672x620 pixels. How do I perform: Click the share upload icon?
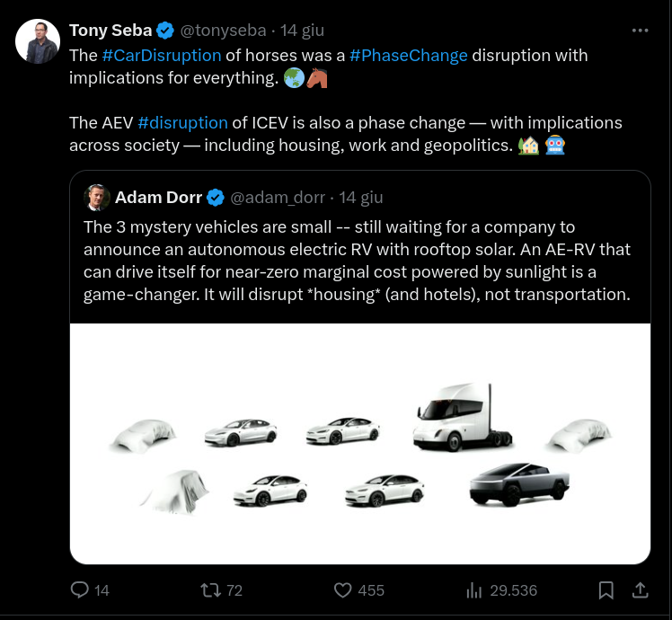tap(641, 589)
